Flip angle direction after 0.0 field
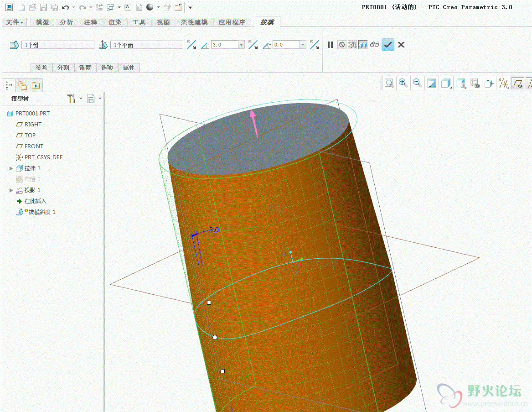Screen dimensions: 532x412 tap(315, 45)
